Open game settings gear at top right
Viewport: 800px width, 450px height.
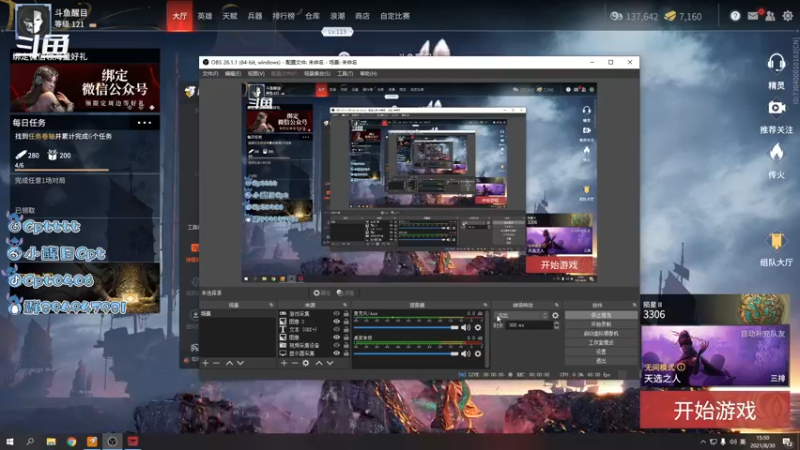[x=788, y=16]
